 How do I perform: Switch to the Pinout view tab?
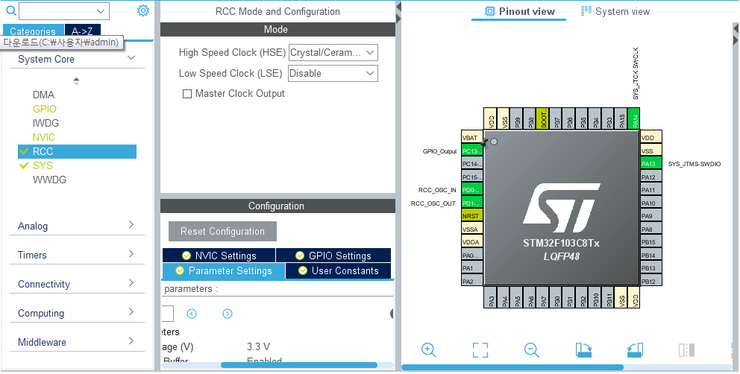tap(519, 11)
